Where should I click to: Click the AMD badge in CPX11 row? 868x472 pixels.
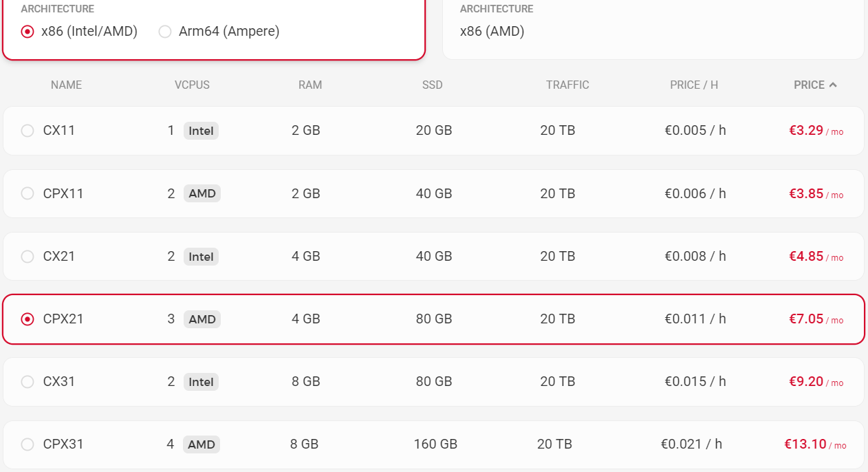click(202, 193)
